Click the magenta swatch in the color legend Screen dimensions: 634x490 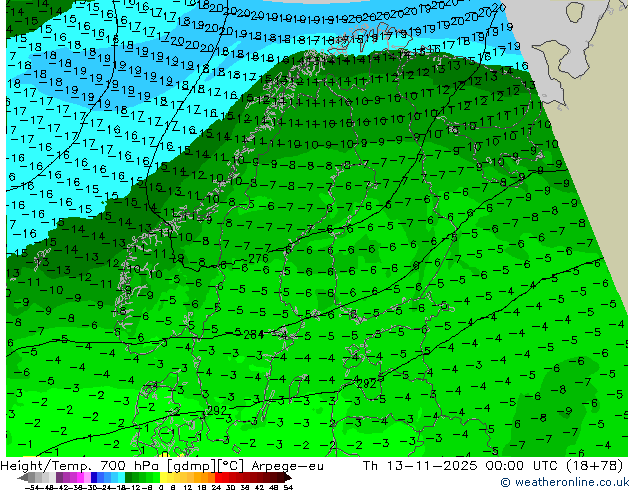[x=80, y=478]
